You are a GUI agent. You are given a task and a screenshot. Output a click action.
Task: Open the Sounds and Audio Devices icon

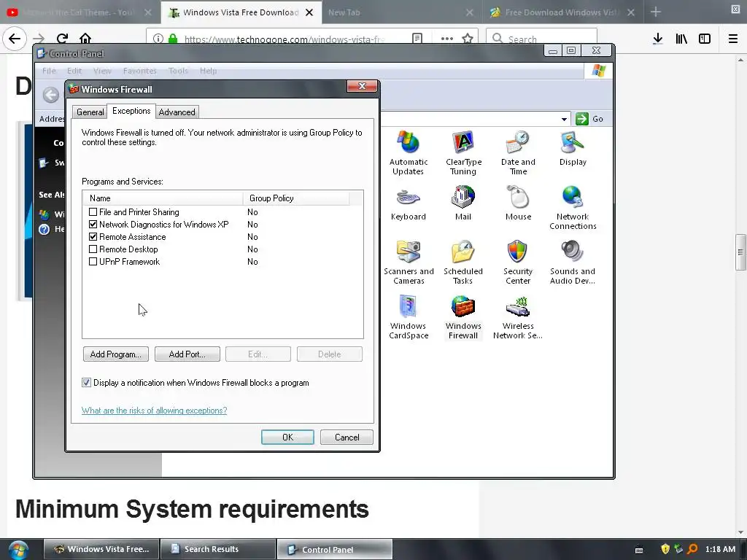tap(573, 262)
